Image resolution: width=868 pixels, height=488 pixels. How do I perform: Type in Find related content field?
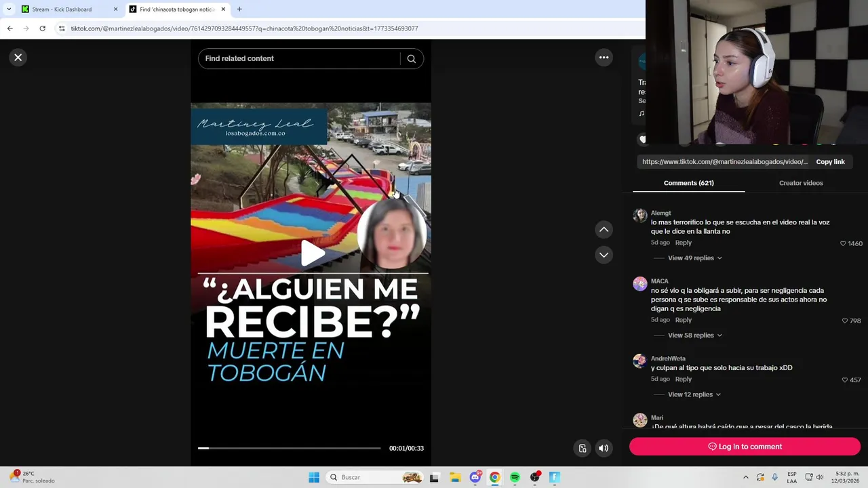click(299, 59)
